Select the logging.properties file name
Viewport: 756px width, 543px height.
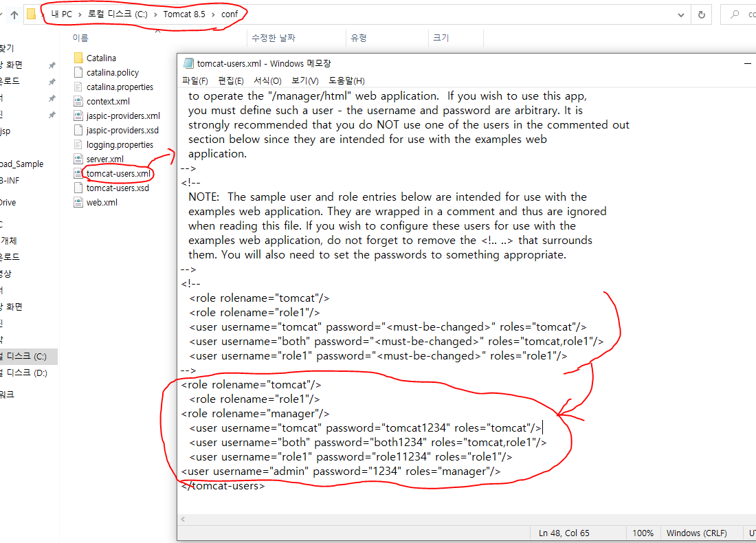[x=120, y=144]
